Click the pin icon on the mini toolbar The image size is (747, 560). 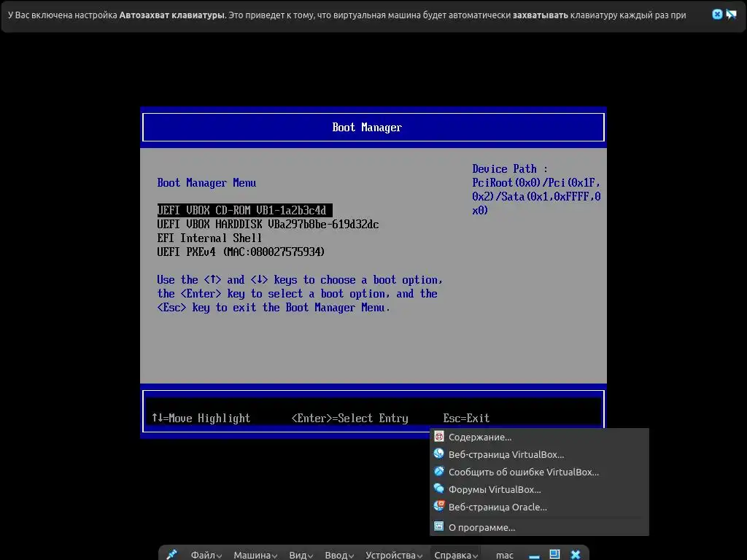click(172, 554)
